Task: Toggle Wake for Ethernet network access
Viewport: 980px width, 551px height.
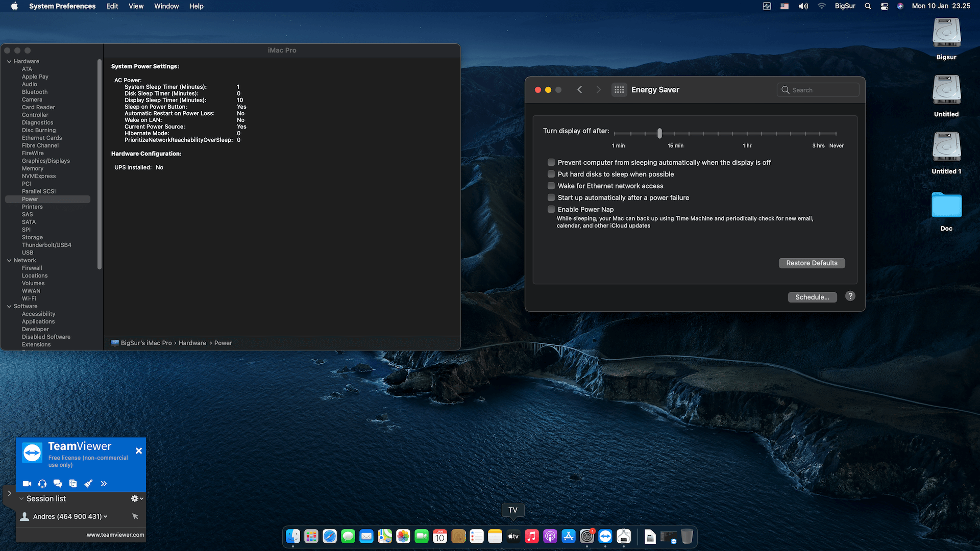Action: [551, 186]
